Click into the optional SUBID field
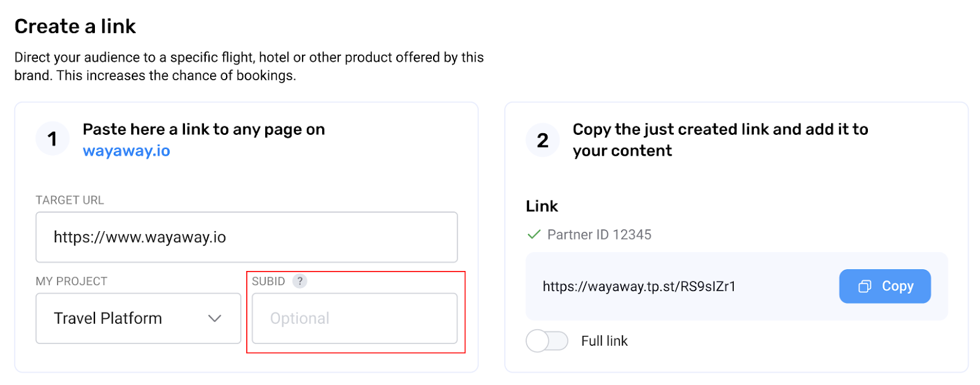Screen dimensions: 980x385 tap(354, 318)
